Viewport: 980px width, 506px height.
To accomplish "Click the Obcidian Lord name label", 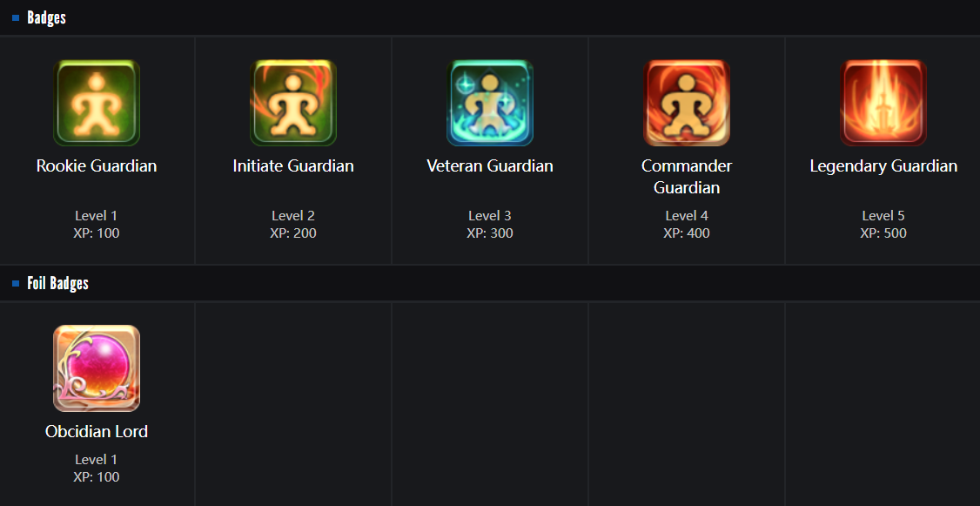I will (x=97, y=432).
